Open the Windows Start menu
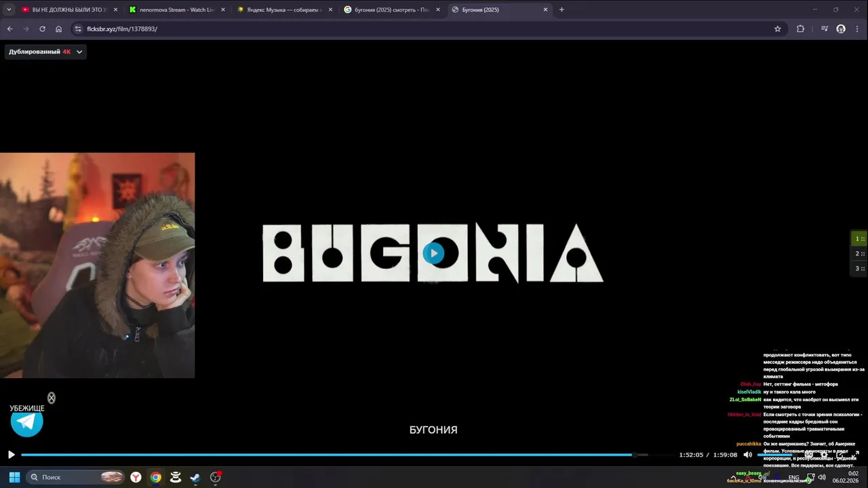 click(14, 477)
